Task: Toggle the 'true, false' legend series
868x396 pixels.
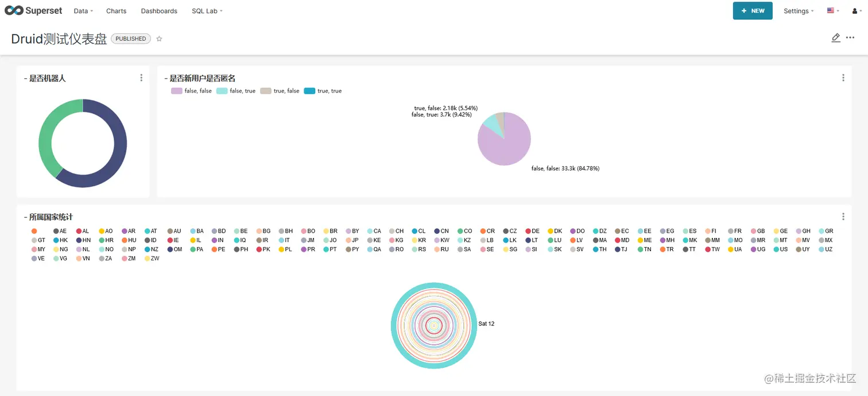Action: (280, 91)
